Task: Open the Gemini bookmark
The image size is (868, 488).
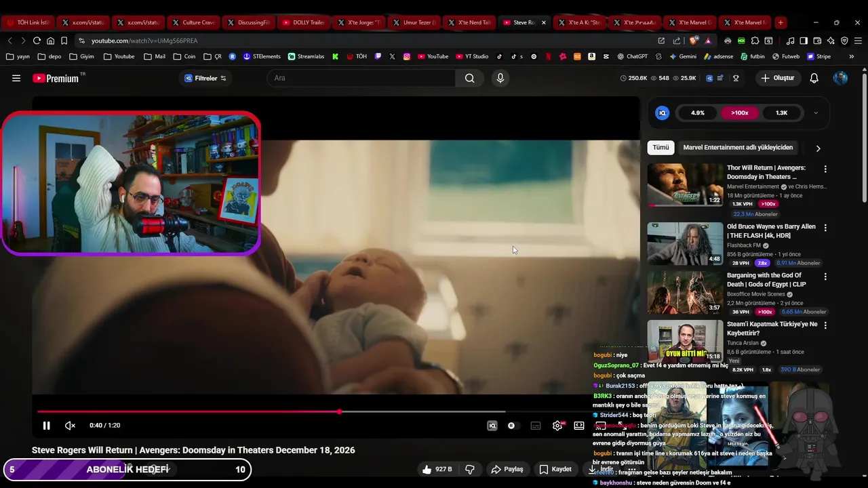Action: (682, 56)
